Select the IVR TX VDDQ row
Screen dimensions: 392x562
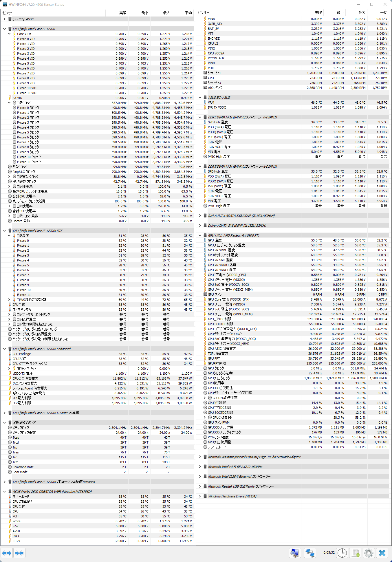click(x=293, y=107)
